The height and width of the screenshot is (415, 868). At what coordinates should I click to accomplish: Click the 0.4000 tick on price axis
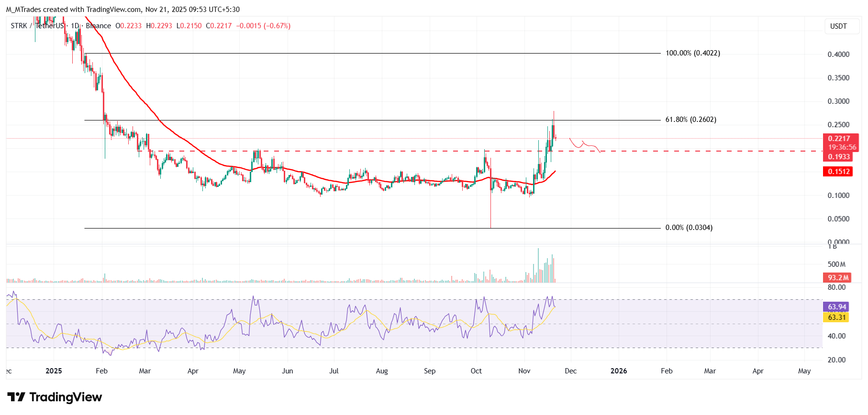click(x=838, y=55)
